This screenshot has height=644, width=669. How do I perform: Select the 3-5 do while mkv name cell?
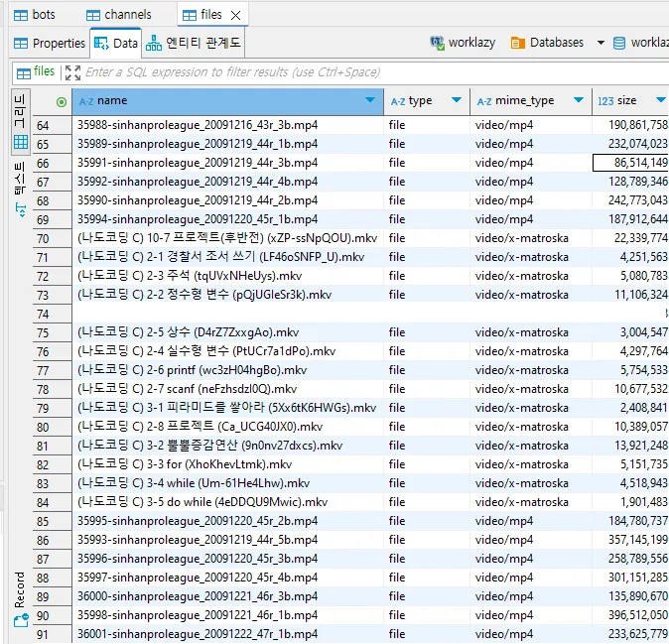tap(228, 501)
